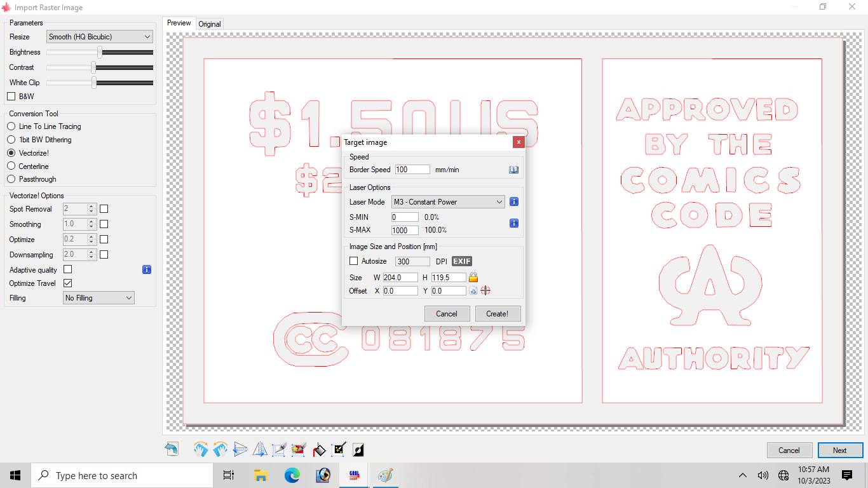Uncheck the Optimize Travel checkbox

68,283
